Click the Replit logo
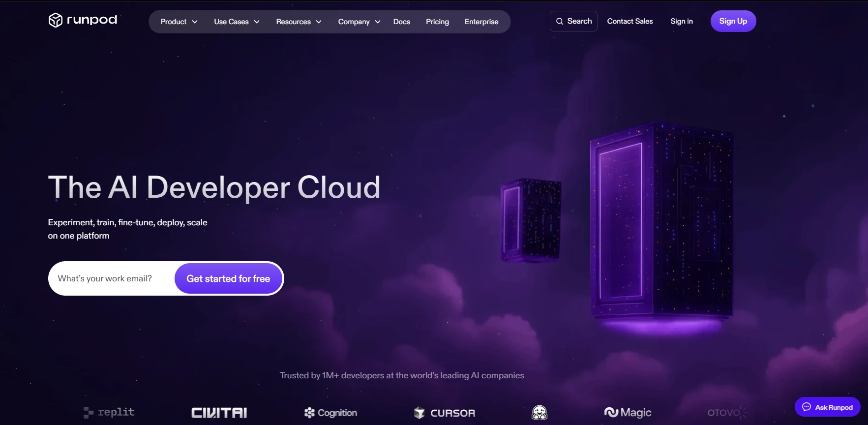This screenshot has height=425, width=868. [109, 412]
